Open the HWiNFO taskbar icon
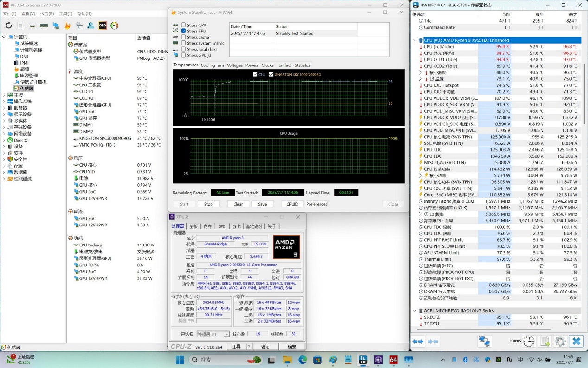The width and height of the screenshot is (588, 368). pos(363,360)
